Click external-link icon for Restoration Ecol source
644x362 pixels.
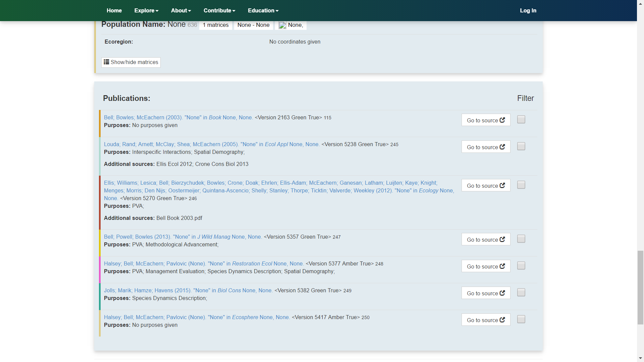click(x=502, y=266)
